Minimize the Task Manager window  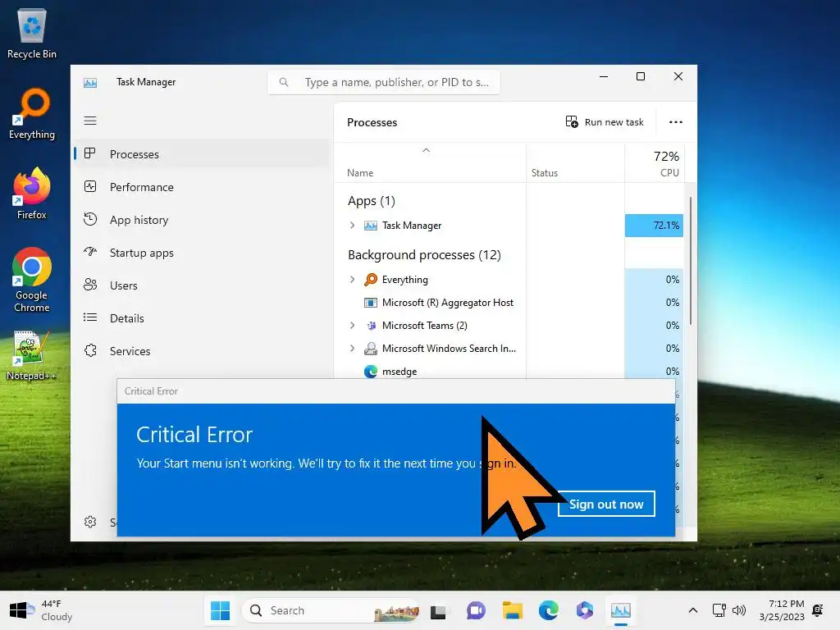[x=604, y=76]
